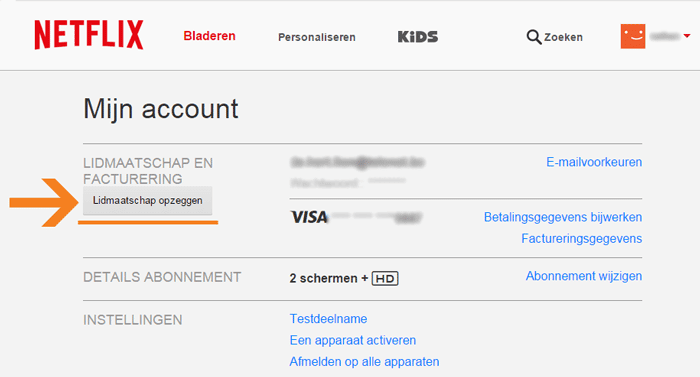700x377 pixels.
Task: Click the VISA card logo
Action: [x=309, y=218]
